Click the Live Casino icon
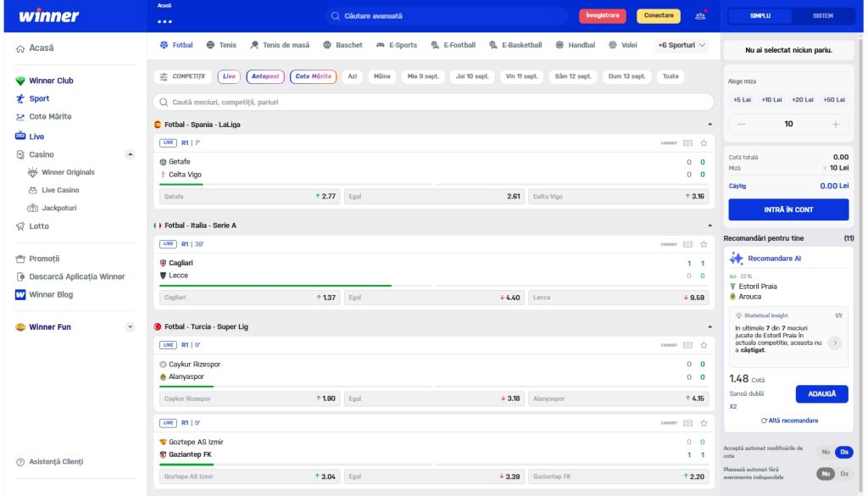The width and height of the screenshot is (868, 496). point(33,190)
